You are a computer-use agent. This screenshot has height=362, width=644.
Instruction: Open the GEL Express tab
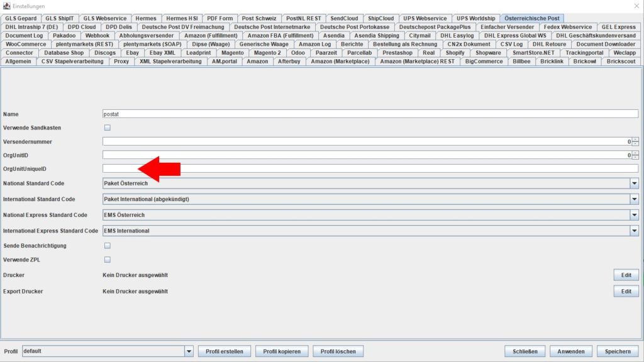point(619,27)
